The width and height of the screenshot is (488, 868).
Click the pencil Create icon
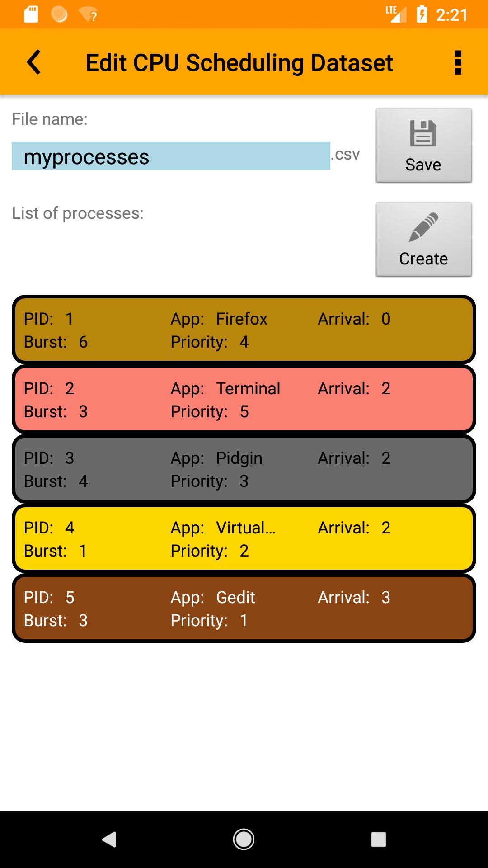pyautogui.click(x=423, y=227)
